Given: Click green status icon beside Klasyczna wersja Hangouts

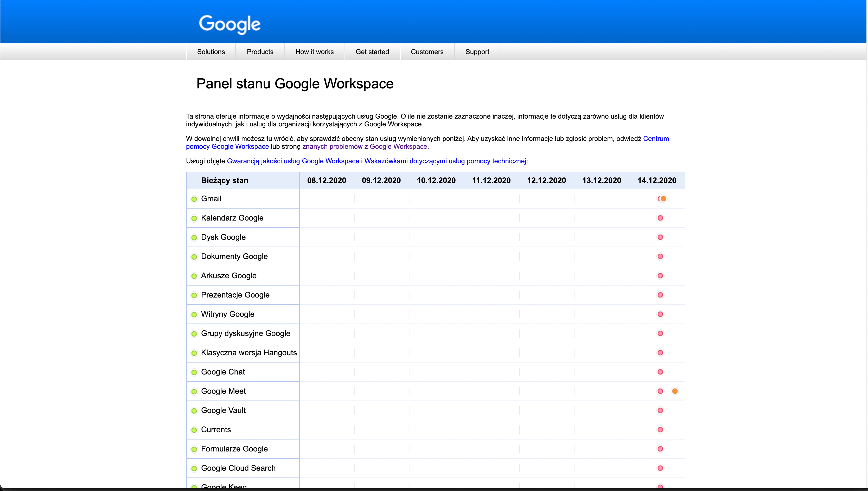Looking at the screenshot, I should click(194, 353).
